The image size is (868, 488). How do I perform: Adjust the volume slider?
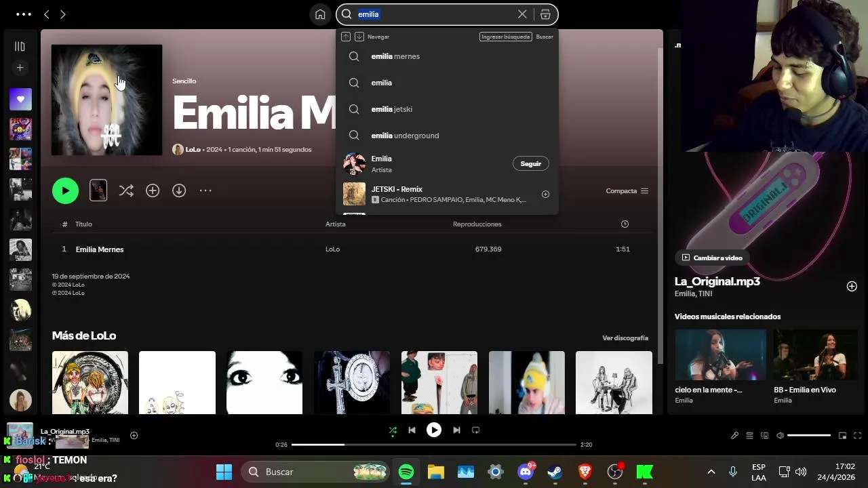[809, 436]
